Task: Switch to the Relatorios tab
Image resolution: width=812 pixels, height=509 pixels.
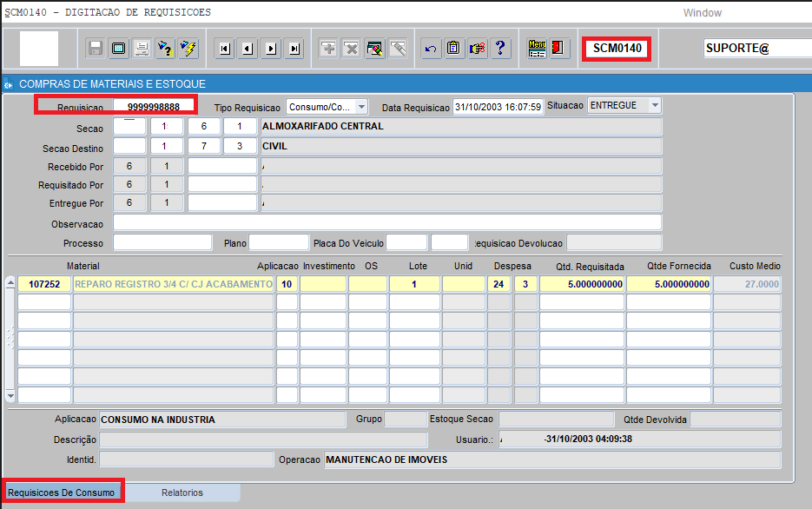Action: [x=182, y=492]
